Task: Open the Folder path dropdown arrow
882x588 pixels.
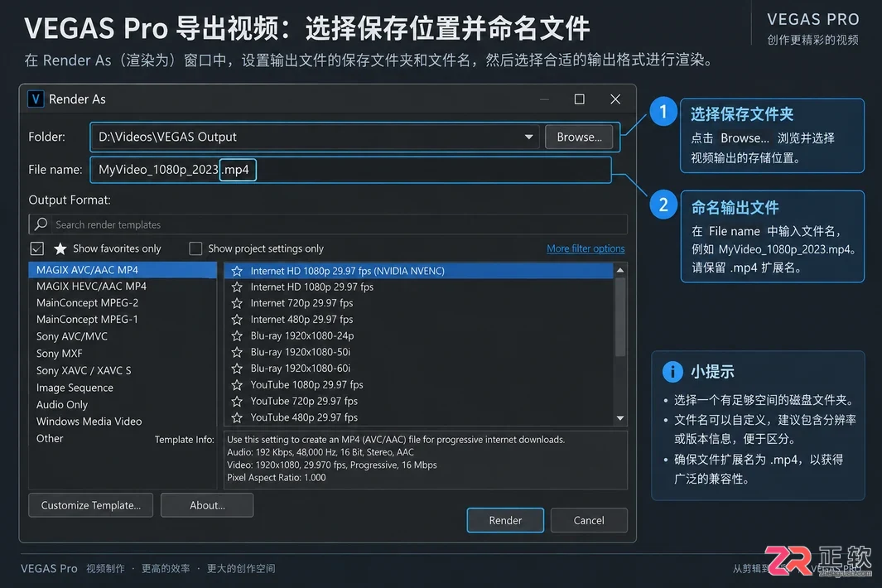Action: tap(528, 137)
